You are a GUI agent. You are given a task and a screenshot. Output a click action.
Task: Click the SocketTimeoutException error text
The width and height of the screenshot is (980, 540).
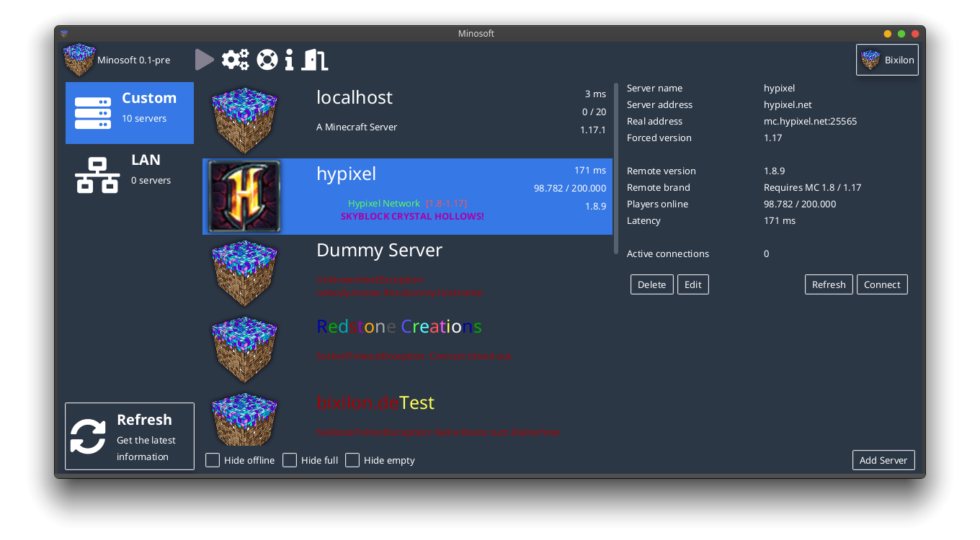[x=414, y=356]
